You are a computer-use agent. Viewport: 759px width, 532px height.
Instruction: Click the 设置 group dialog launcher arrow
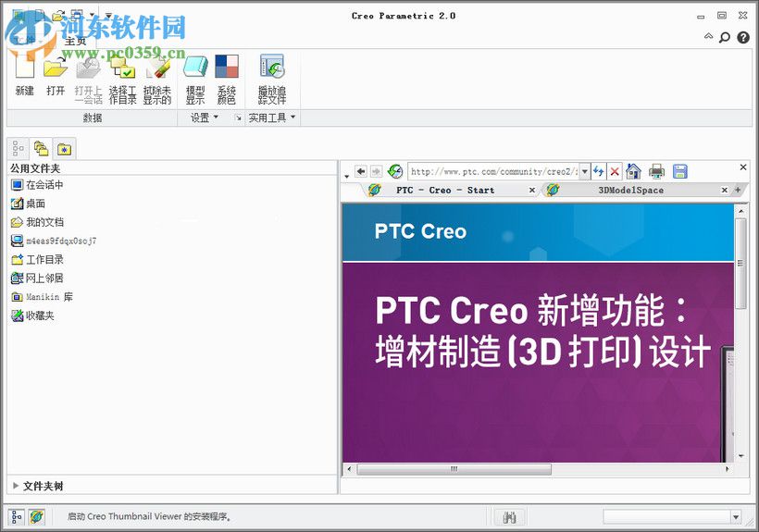point(238,118)
